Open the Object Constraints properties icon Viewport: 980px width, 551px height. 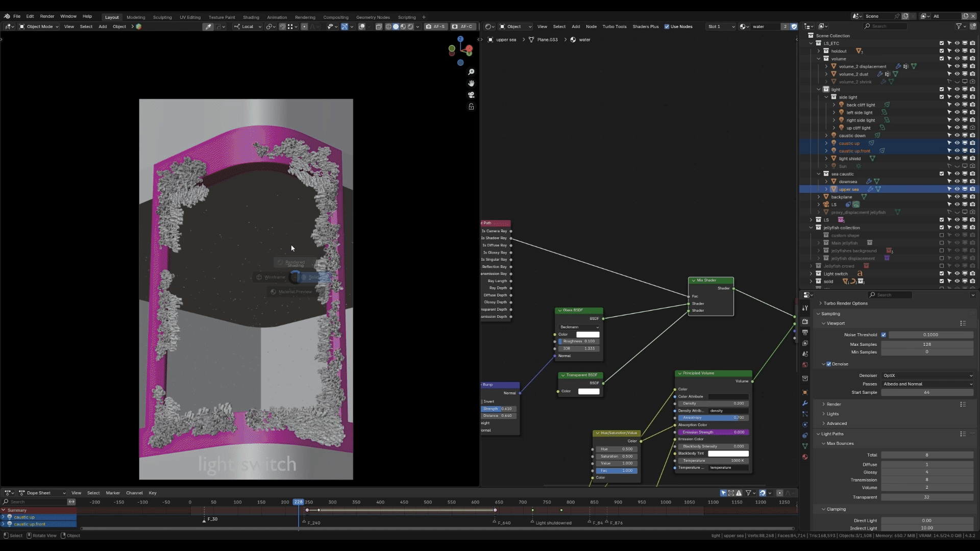805,435
